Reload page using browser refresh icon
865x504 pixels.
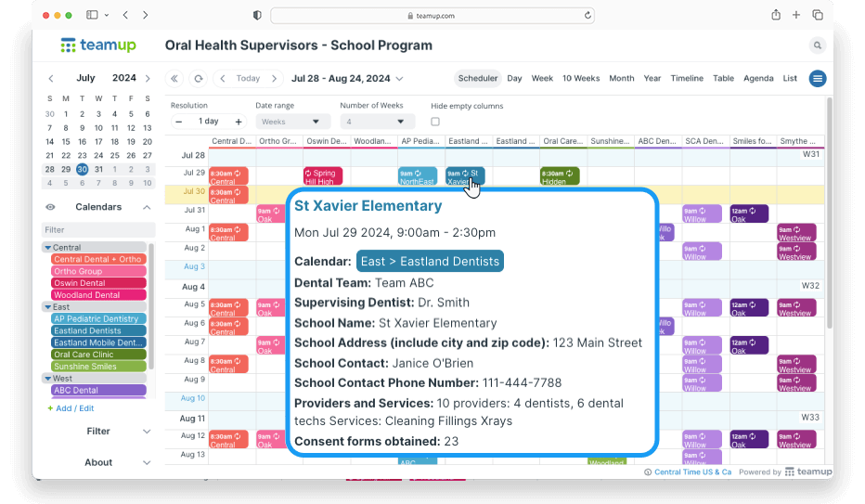587,16
